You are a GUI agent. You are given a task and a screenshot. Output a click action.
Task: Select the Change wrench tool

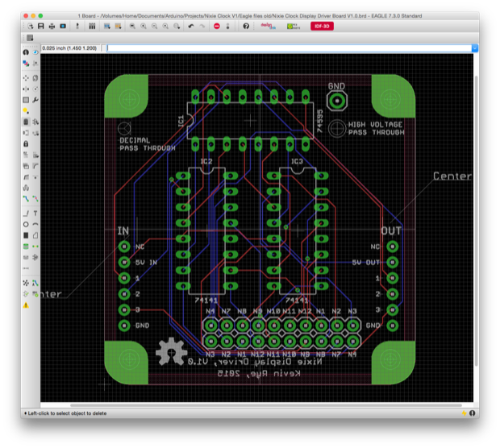[35, 100]
